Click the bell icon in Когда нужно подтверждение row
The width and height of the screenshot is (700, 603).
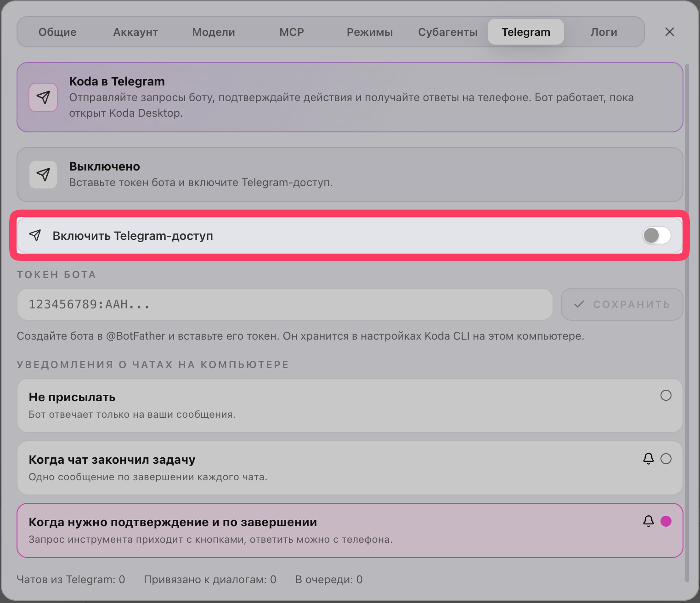point(649,521)
